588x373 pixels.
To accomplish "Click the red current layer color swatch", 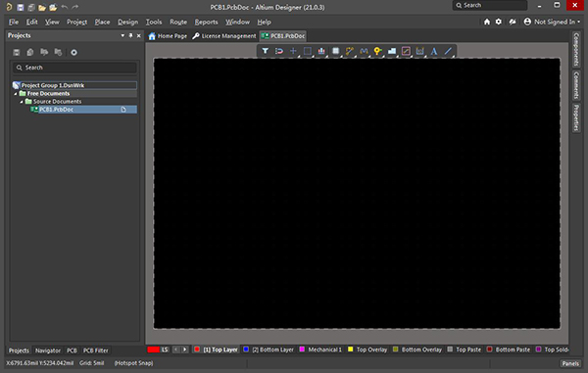I will [154, 350].
